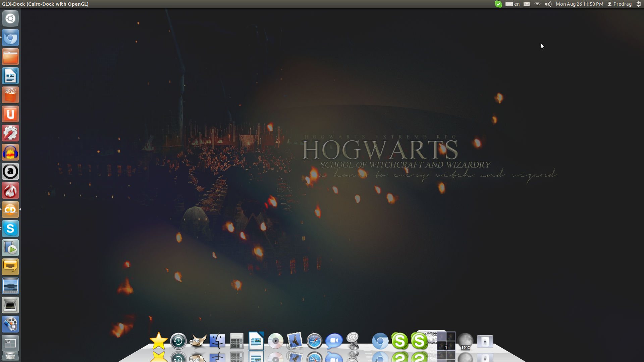Select the workspace switcher grid in the dock
Image resolution: width=644 pixels, height=362 pixels.
[446, 341]
